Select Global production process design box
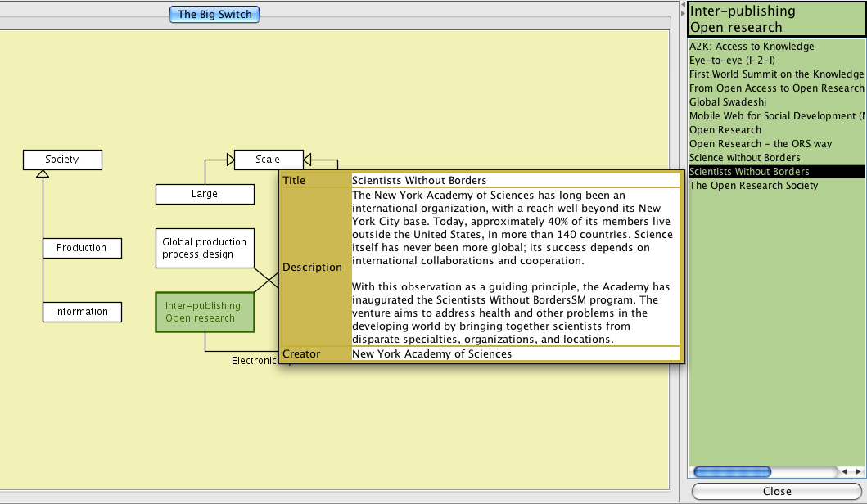This screenshot has width=867, height=504. [205, 248]
